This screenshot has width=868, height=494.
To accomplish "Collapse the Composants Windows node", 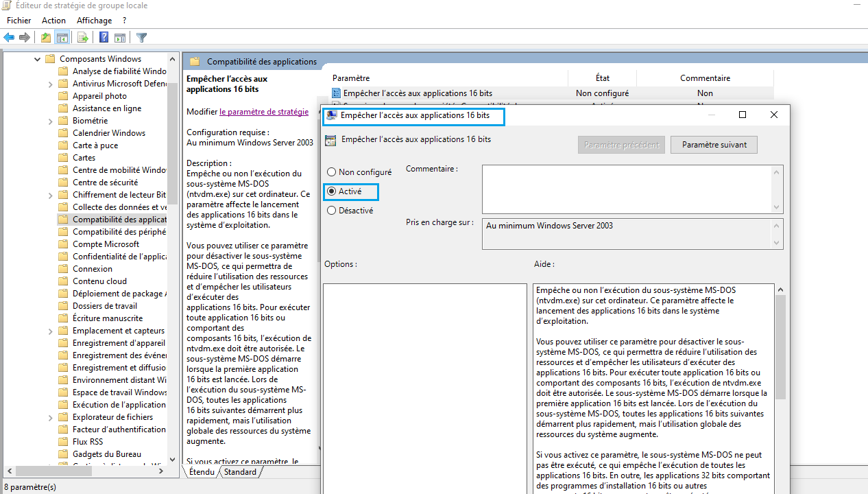I will tap(38, 59).
